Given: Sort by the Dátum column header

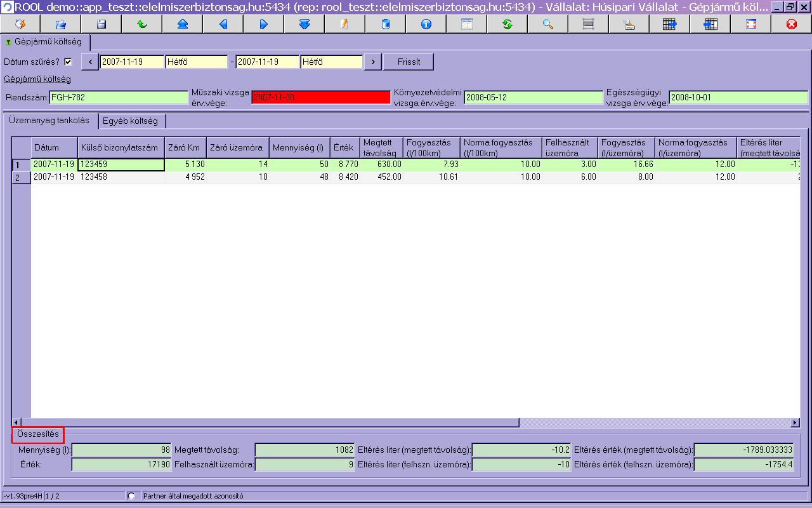Looking at the screenshot, I should coord(55,147).
